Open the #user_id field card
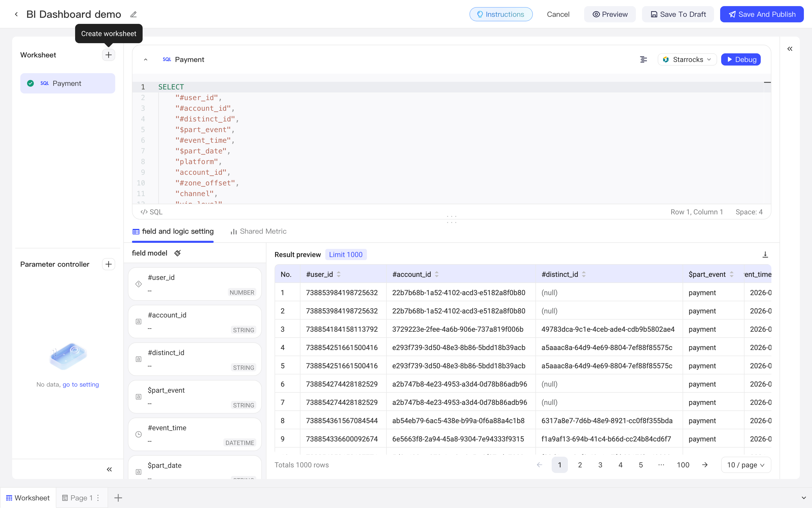Viewport: 812px width, 508px height. click(195, 284)
